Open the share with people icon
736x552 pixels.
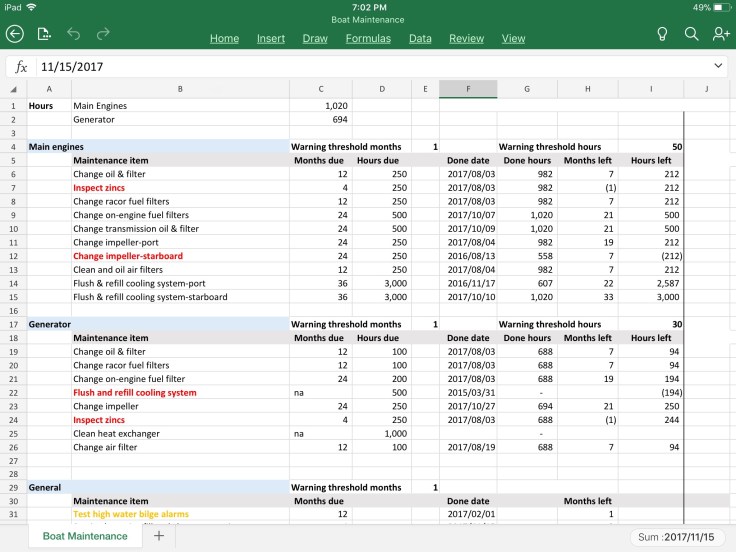point(720,34)
